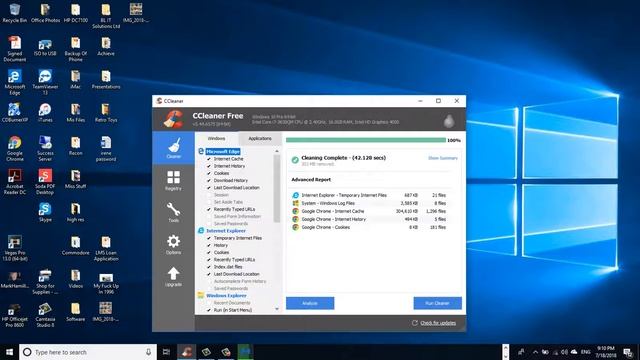The image size is (640, 360).
Task: Switch to the Applications tab in CCleaner
Action: click(x=260, y=138)
